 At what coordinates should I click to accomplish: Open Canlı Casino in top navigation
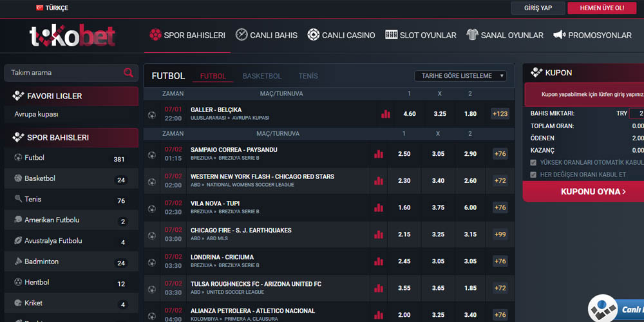[x=341, y=35]
